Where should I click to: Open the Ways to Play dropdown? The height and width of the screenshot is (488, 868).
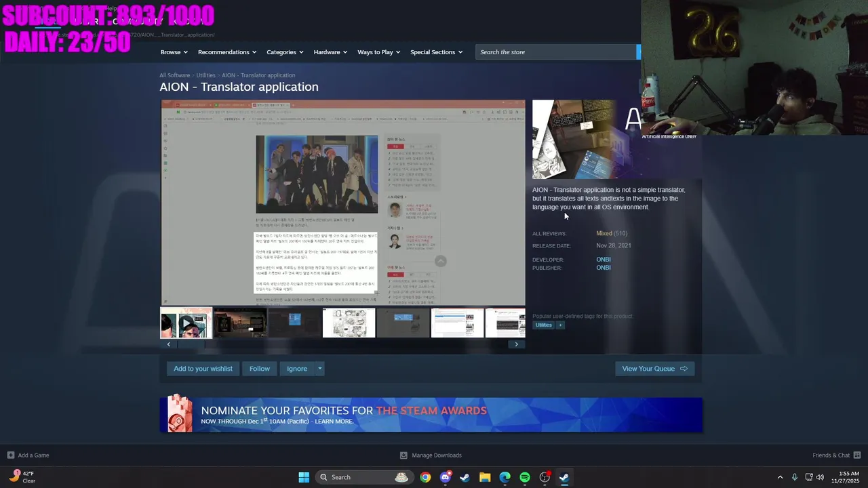coord(378,52)
